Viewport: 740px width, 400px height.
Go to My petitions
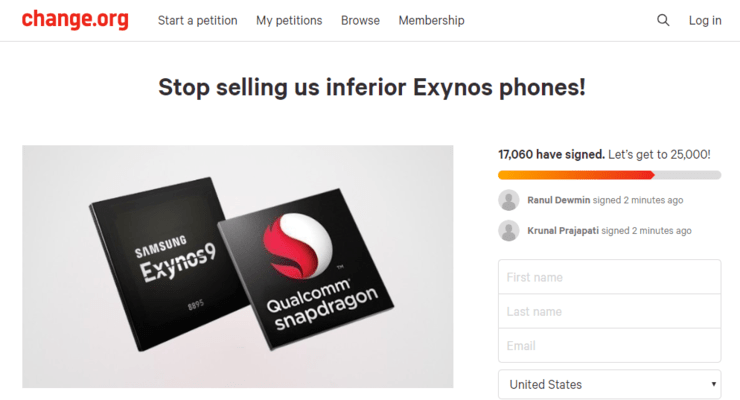pyautogui.click(x=289, y=20)
